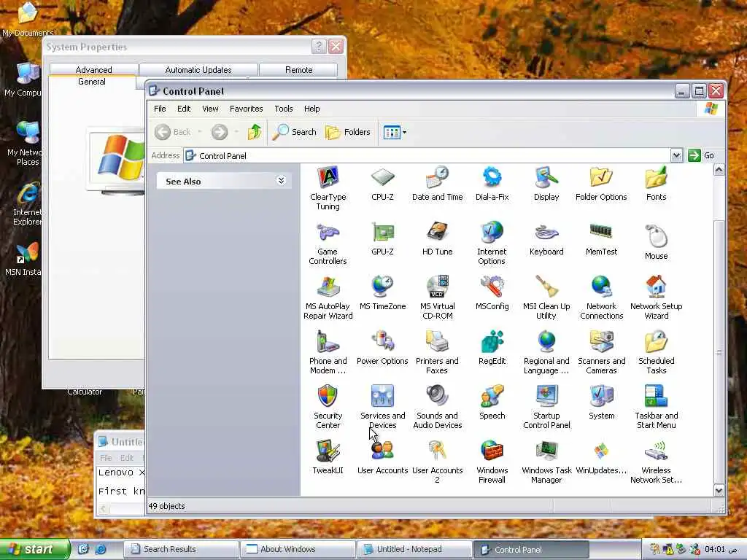Select the Mouse icon
747x560 pixels.
coord(656,242)
